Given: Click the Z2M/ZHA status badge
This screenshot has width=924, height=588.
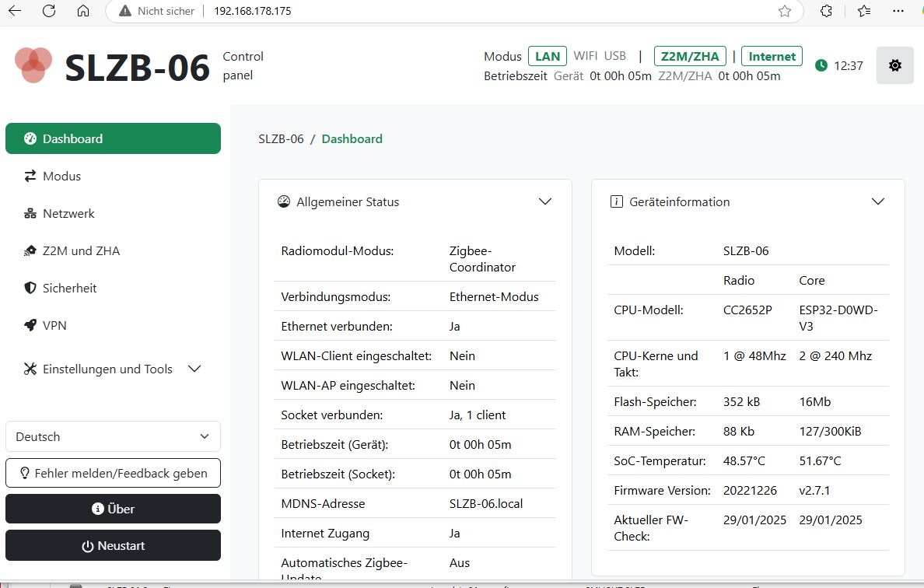Looking at the screenshot, I should pyautogui.click(x=690, y=56).
